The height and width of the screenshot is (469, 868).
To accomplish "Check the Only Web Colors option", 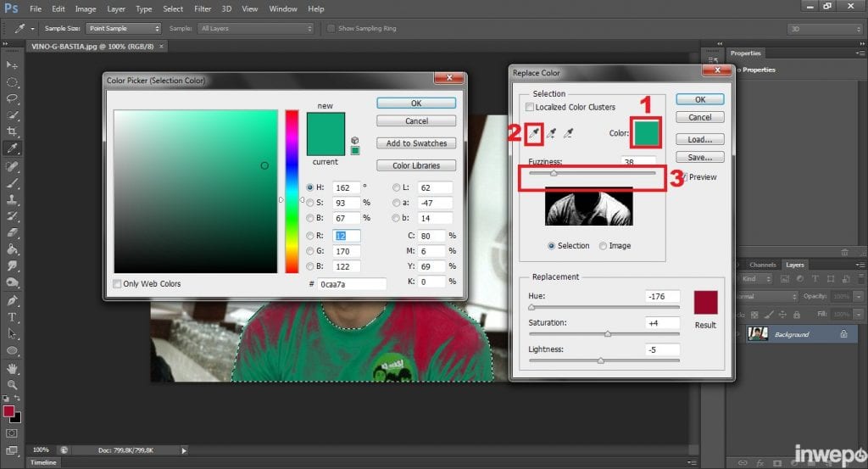I will coord(117,284).
